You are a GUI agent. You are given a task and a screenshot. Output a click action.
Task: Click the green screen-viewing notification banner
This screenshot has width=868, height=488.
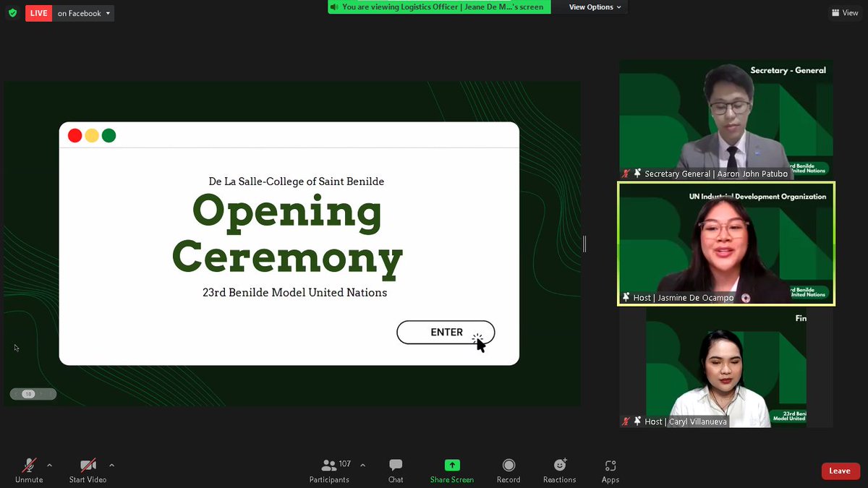tap(439, 7)
